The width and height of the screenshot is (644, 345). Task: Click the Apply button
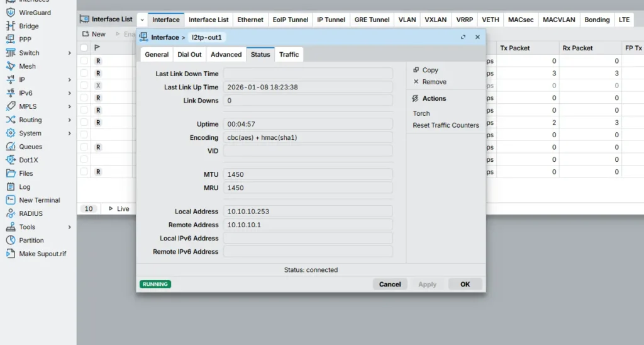(x=427, y=284)
